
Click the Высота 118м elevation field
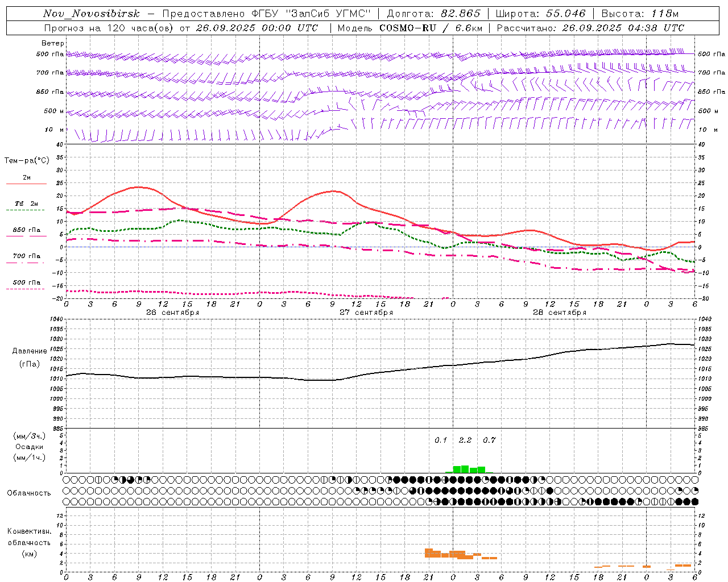[x=640, y=14]
